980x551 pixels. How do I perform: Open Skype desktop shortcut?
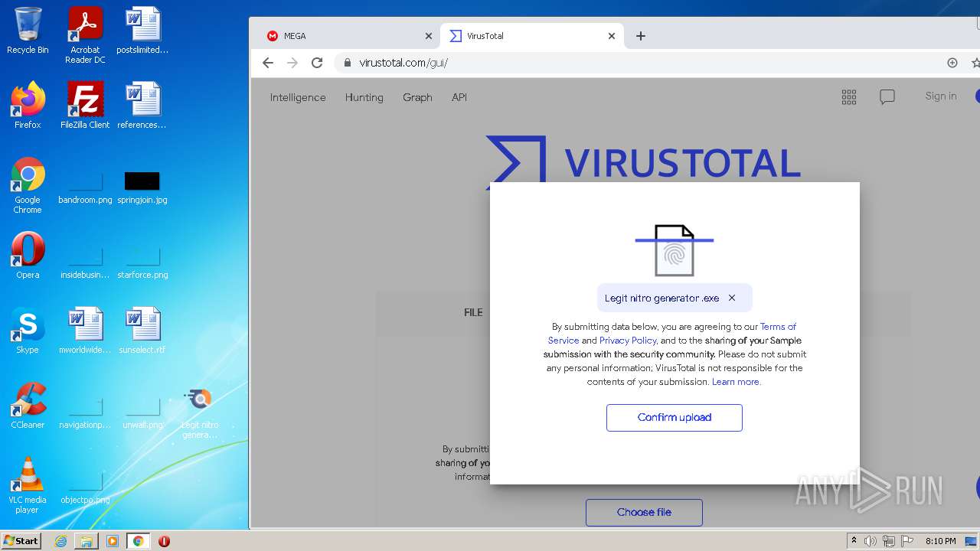(28, 331)
